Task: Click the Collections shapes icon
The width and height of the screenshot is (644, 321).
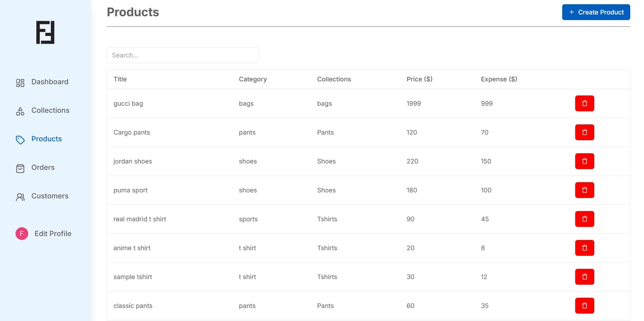Action: coord(20,111)
